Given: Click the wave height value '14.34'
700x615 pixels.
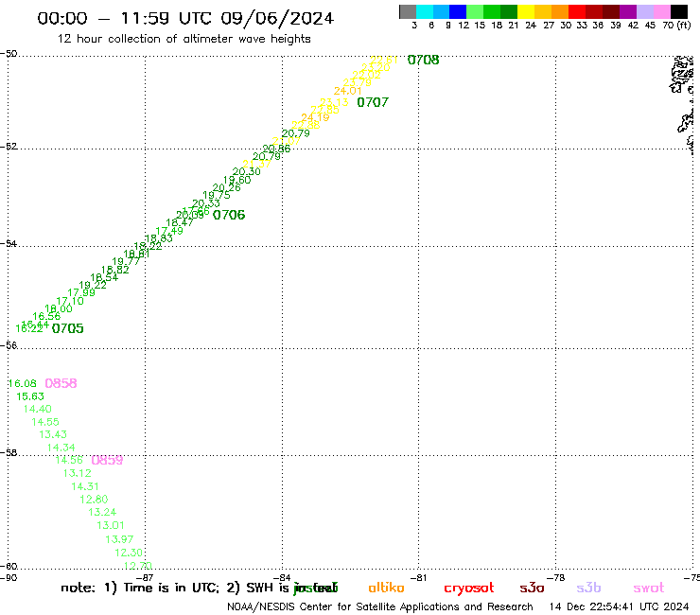Looking at the screenshot, I should click(x=61, y=448).
